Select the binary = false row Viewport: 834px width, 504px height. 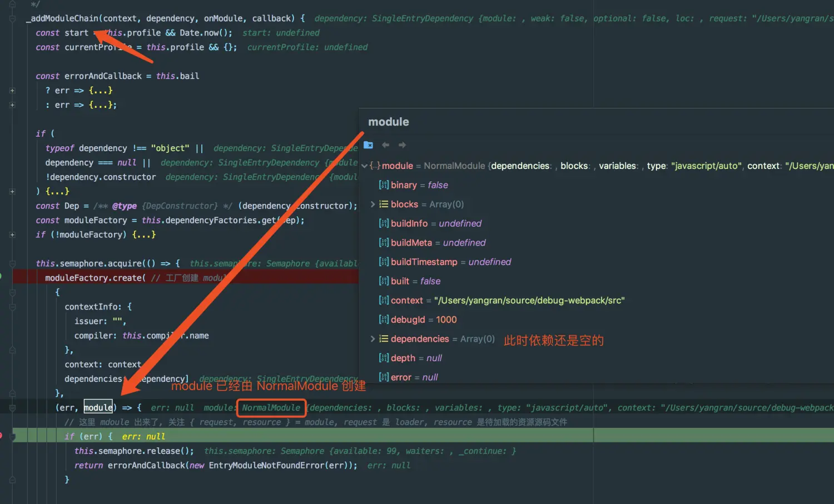click(597, 185)
